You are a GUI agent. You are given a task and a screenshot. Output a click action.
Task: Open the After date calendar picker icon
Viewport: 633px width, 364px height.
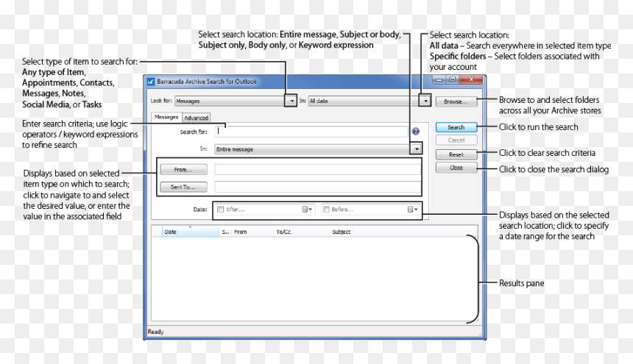(307, 210)
